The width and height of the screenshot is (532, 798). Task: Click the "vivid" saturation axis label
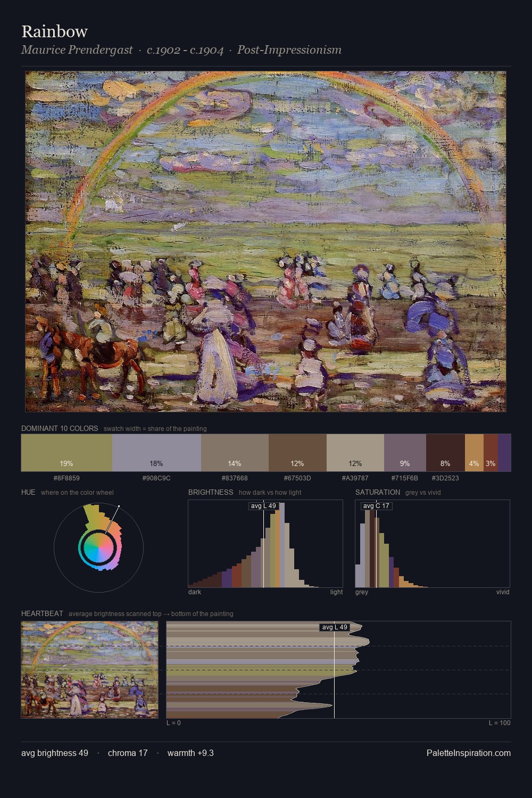(x=503, y=592)
